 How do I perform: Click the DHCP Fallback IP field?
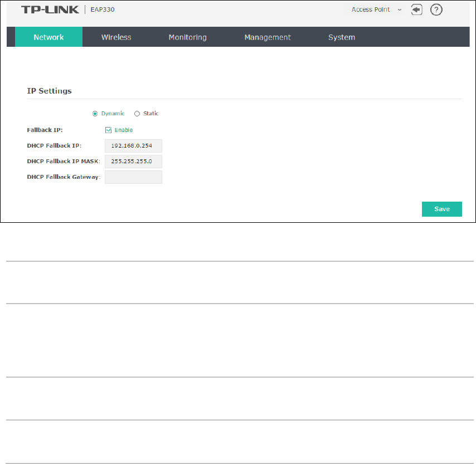pos(133,146)
